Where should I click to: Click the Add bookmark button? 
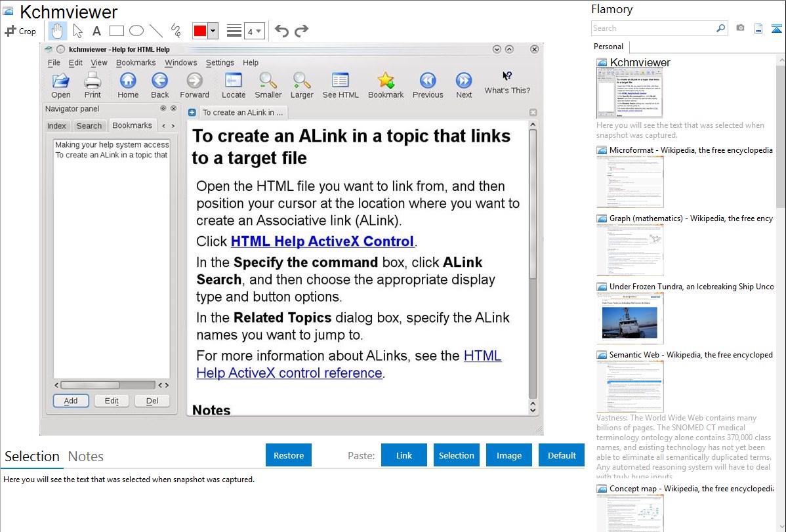pyautogui.click(x=71, y=401)
